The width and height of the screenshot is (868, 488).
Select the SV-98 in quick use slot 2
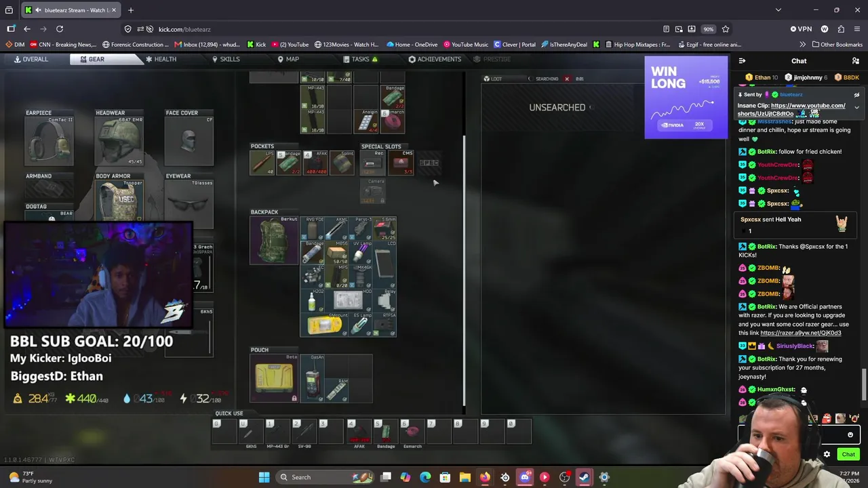click(x=304, y=432)
